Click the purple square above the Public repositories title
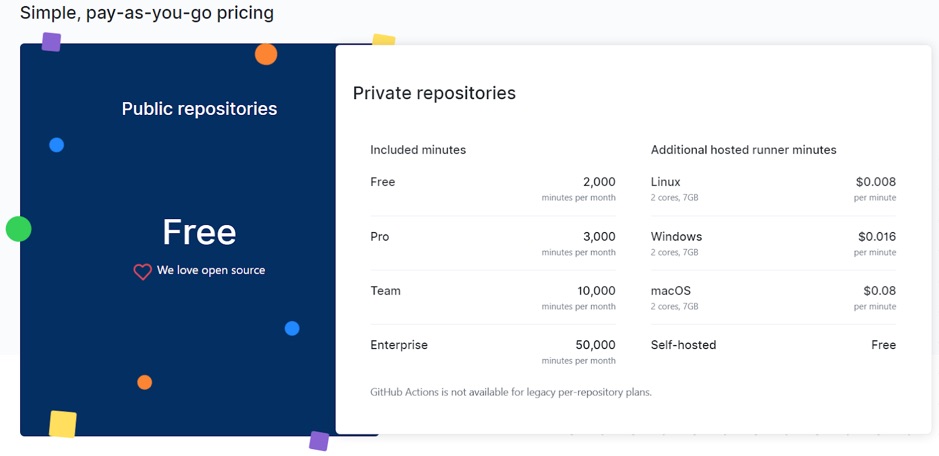Image resolution: width=939 pixels, height=456 pixels. 51,42
